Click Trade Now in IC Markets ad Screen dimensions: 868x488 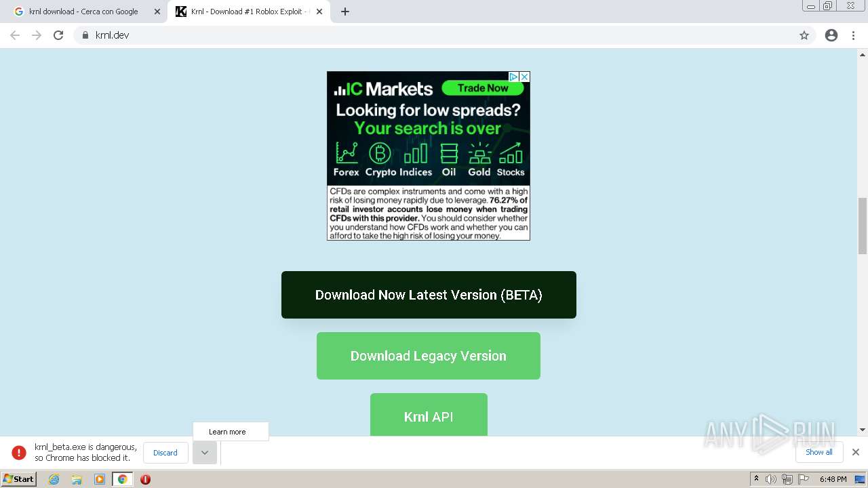pos(483,88)
